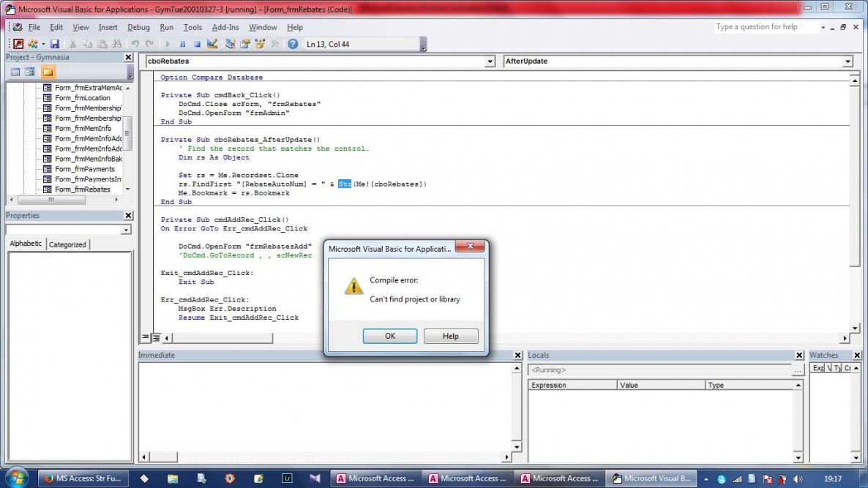
Task: Open the cboRebates object dropdown
Action: [x=490, y=61]
